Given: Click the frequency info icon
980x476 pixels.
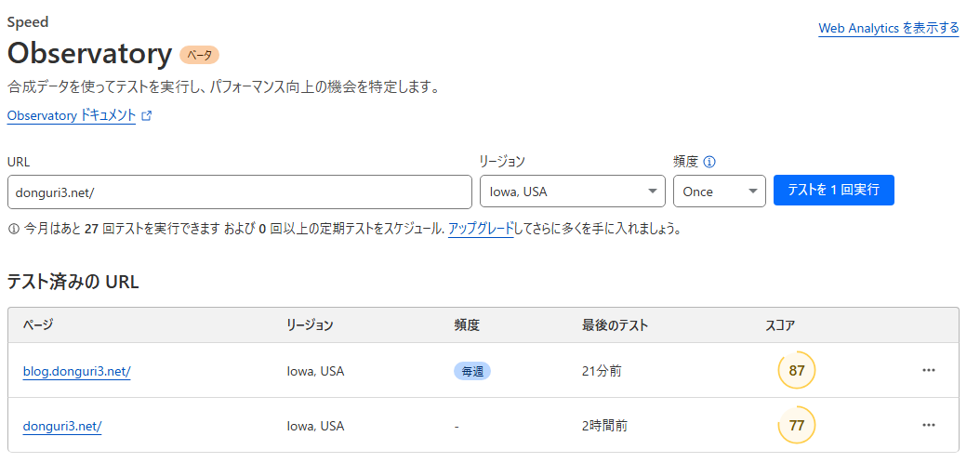Looking at the screenshot, I should (709, 162).
